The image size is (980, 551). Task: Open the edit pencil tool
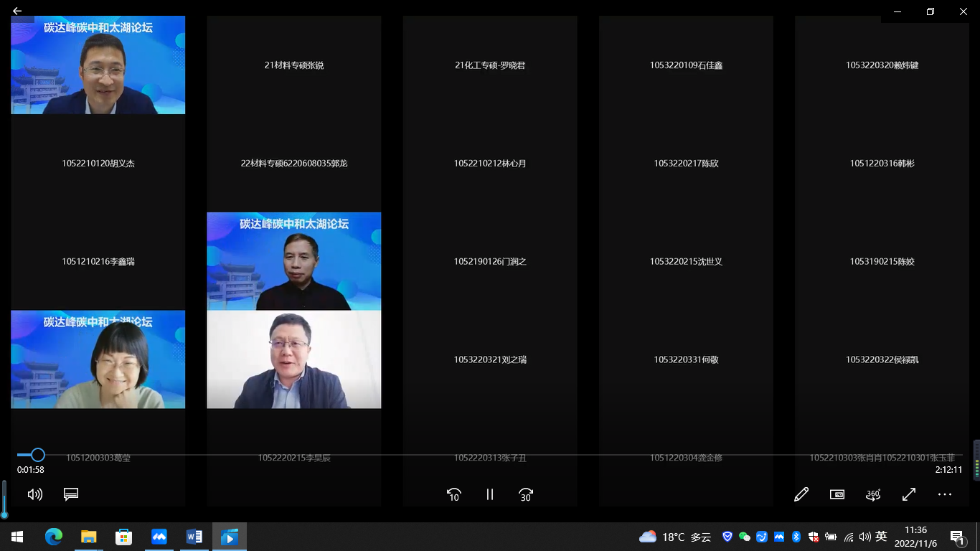pyautogui.click(x=801, y=494)
